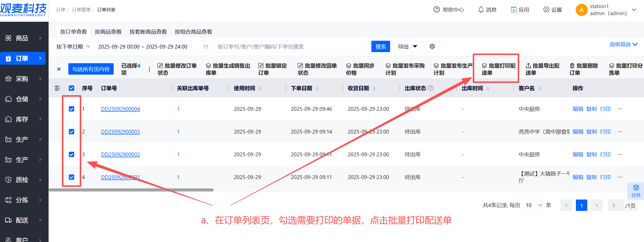The image size is (644, 242).
Task: Click 复制 for order DD25092900002
Action: coord(592,154)
